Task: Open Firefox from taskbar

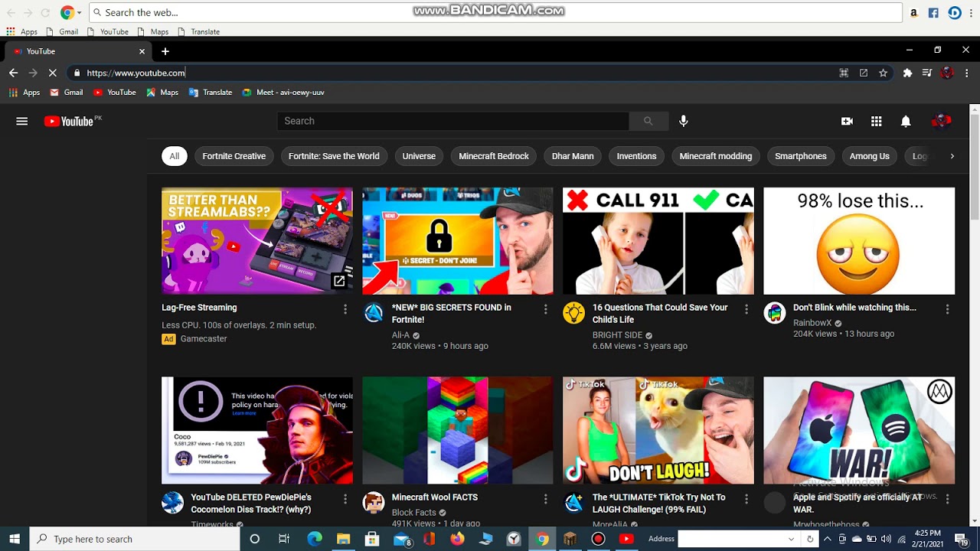Action: click(x=457, y=539)
